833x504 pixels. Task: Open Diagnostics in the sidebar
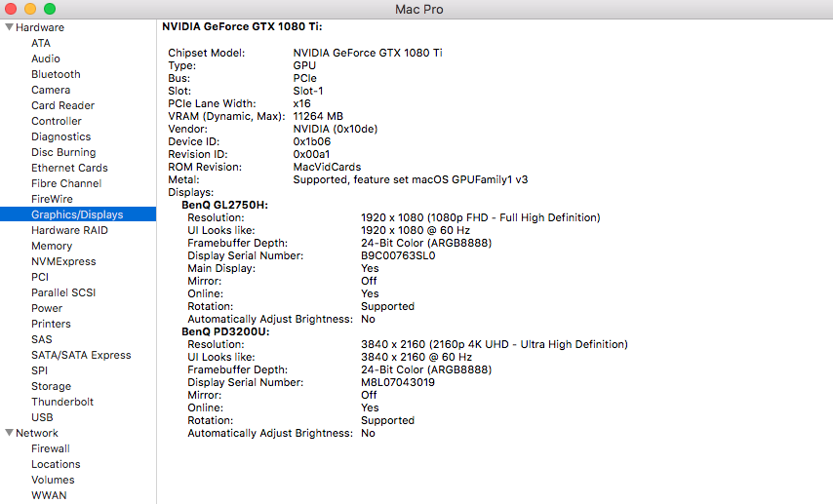pyautogui.click(x=61, y=136)
